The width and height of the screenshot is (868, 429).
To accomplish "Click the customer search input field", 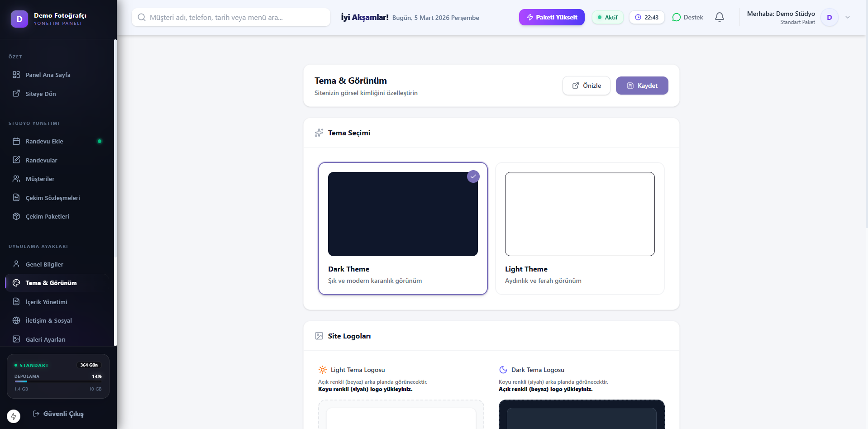I will 231,18.
